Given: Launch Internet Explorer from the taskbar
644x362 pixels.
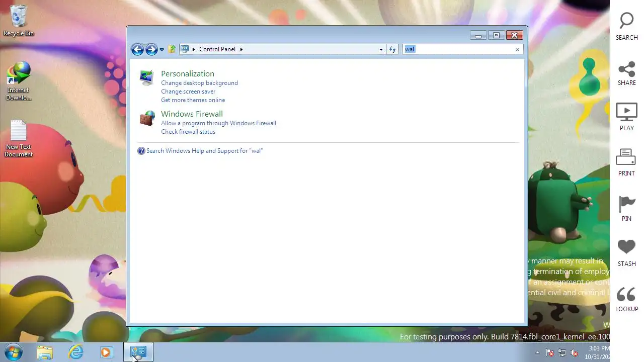Looking at the screenshot, I should point(75,352).
